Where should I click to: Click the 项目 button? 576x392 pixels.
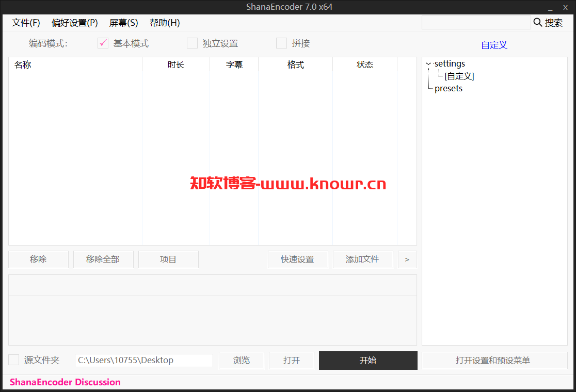coord(168,259)
